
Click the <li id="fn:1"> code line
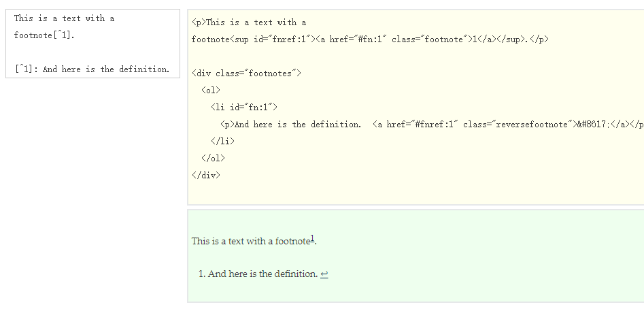[x=244, y=108]
